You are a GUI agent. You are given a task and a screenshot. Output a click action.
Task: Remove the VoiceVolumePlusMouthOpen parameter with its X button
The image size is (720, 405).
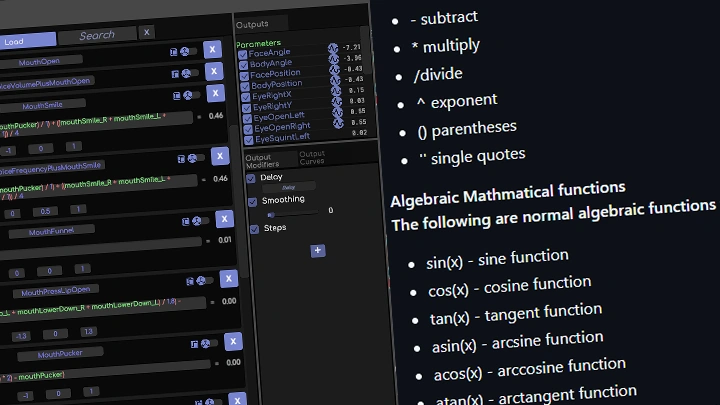pos(214,71)
